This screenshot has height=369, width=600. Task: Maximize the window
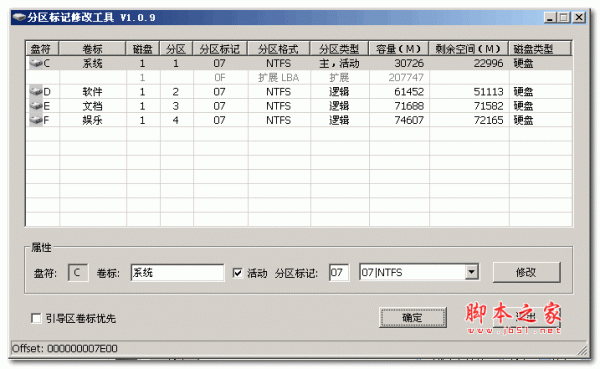coord(564,18)
